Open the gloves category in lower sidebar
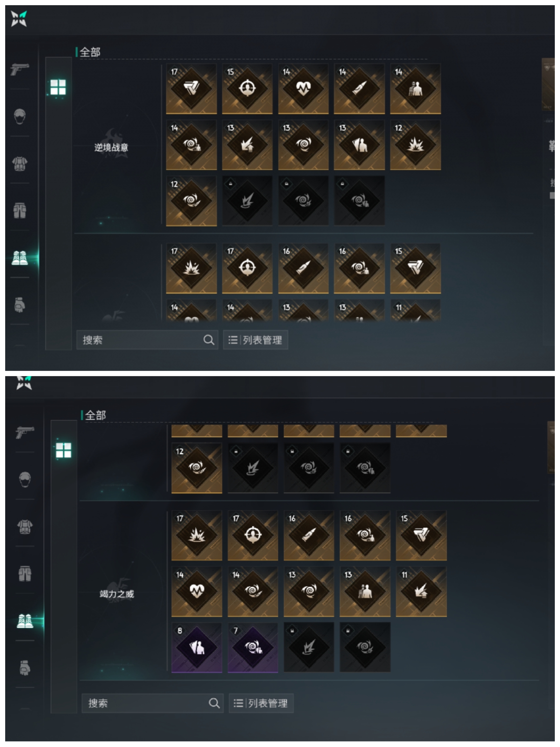560x747 pixels. click(x=25, y=668)
